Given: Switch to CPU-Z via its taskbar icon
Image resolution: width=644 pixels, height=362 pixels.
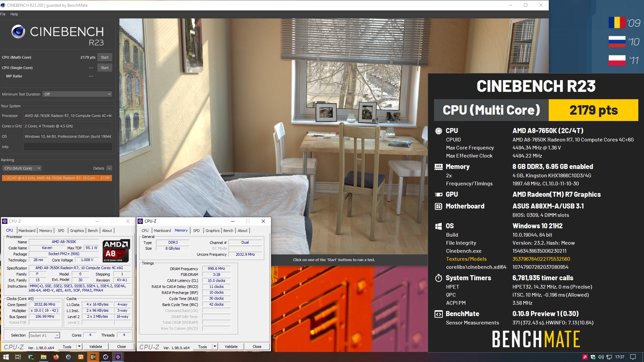Looking at the screenshot, I should click(x=118, y=357).
